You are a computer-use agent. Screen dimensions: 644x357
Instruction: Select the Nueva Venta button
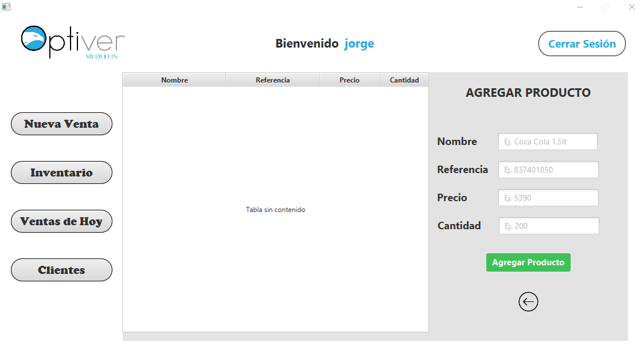point(61,123)
